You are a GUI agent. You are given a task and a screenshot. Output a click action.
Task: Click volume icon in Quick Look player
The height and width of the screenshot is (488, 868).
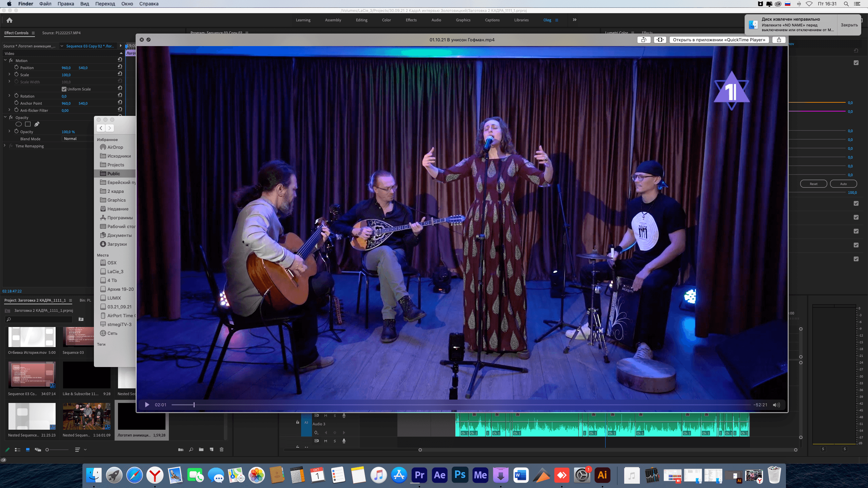[776, 405]
